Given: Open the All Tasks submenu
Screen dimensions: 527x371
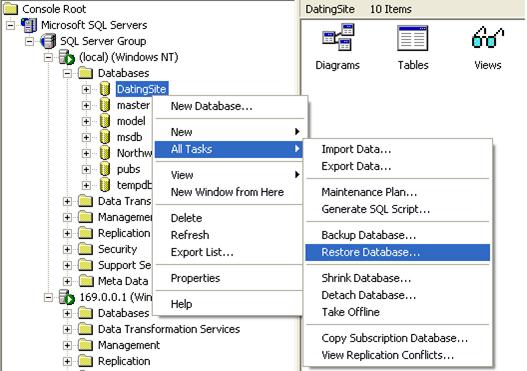Looking at the screenshot, I should (229, 149).
